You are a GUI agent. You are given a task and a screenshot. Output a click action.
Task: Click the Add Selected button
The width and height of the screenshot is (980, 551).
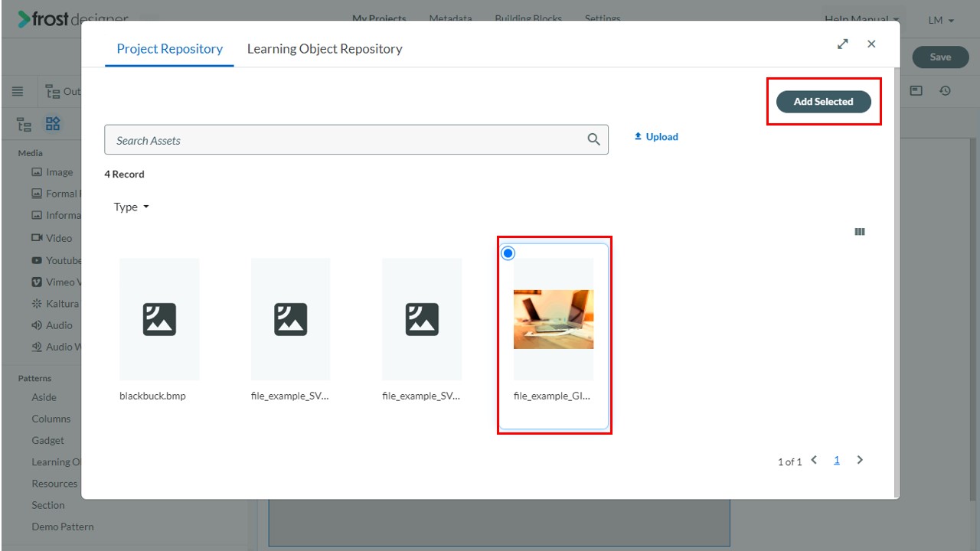tap(823, 102)
